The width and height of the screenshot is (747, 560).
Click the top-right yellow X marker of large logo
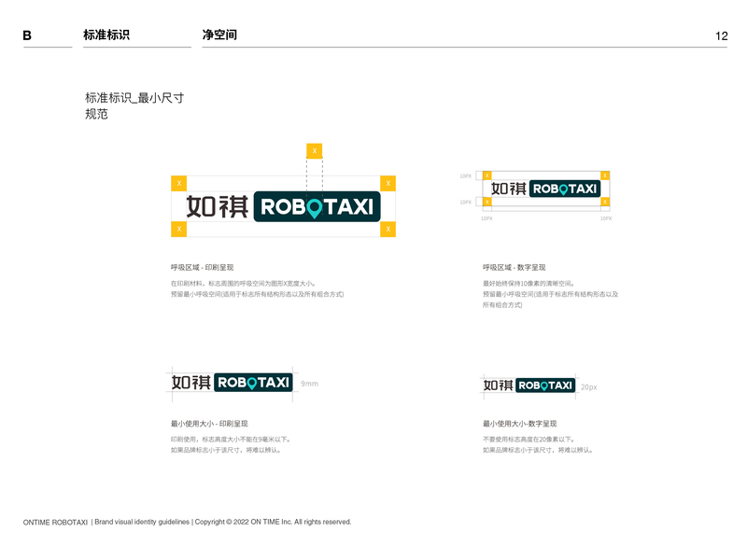click(388, 183)
